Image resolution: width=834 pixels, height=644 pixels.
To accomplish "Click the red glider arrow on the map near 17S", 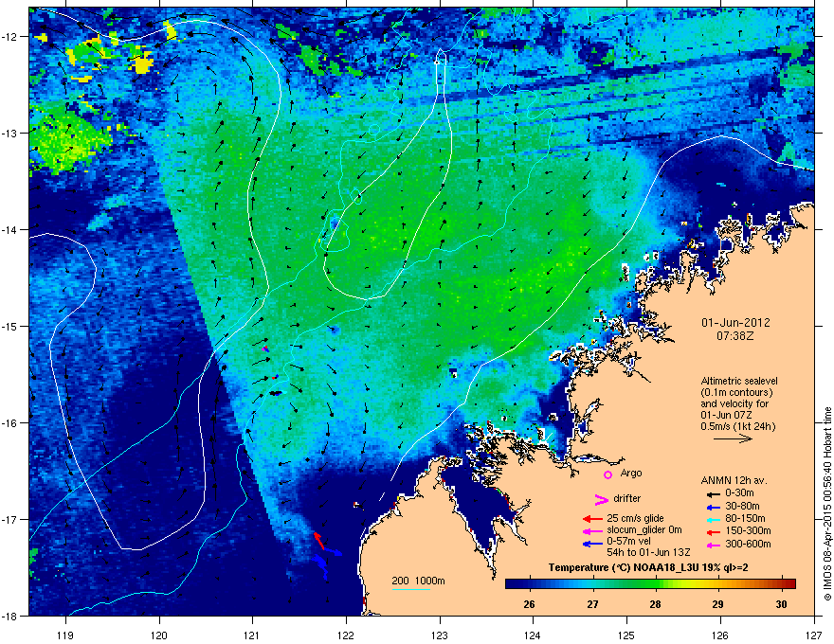I will [319, 541].
